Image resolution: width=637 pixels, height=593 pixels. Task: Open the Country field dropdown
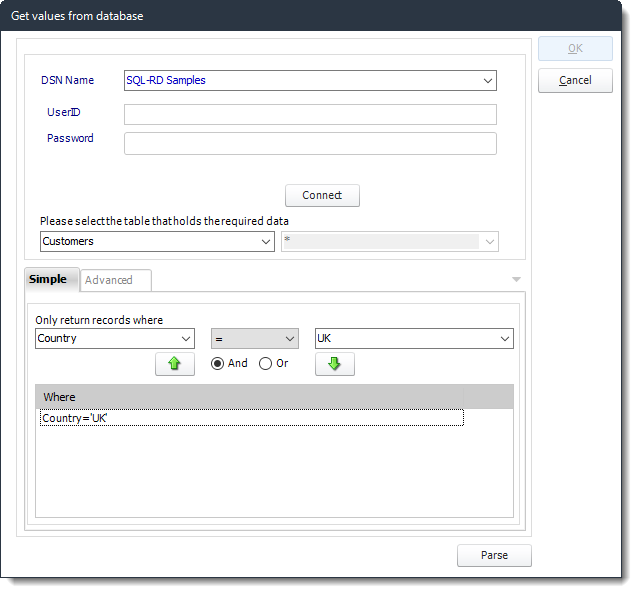186,339
